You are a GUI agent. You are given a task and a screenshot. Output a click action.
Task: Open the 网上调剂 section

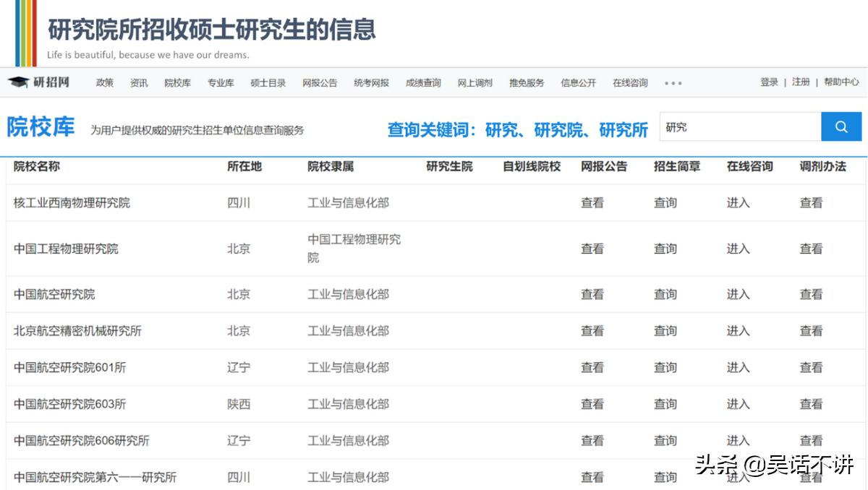(475, 82)
